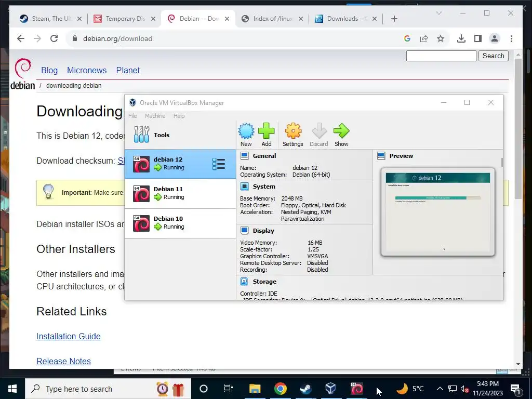
Task: Click the Debian swirl logo on webpage
Action: (23, 74)
